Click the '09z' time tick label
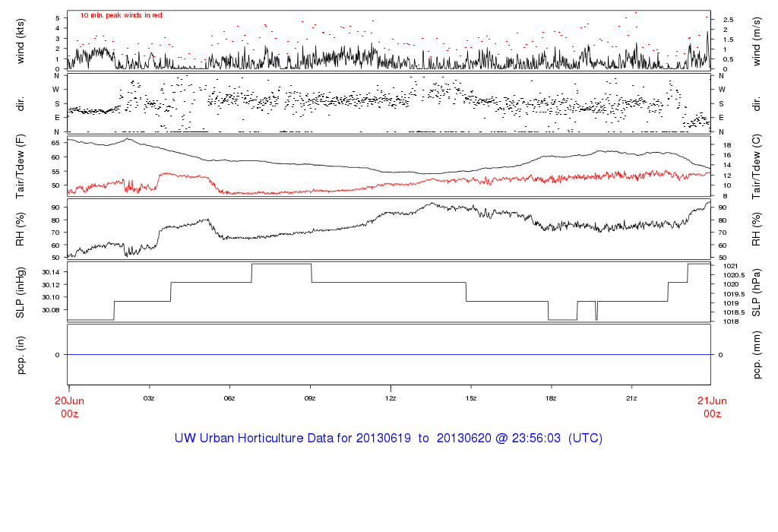Viewport: 778px width, 532px height. [x=310, y=398]
